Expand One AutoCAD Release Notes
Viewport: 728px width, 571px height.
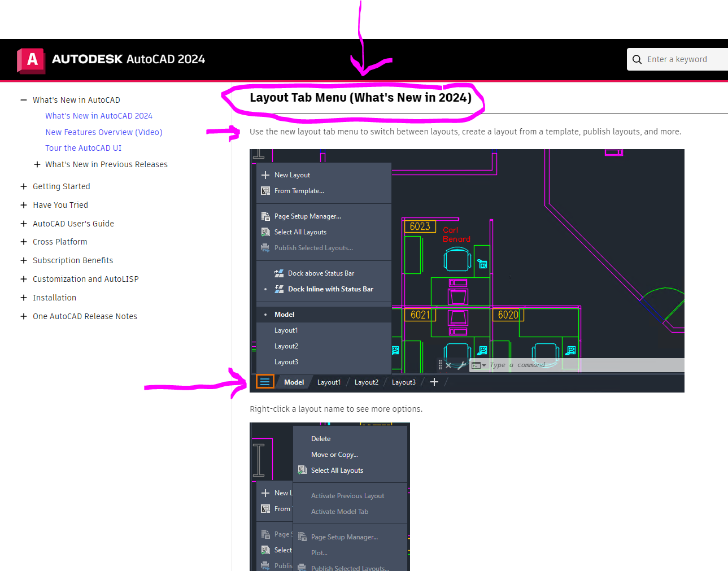click(x=24, y=316)
